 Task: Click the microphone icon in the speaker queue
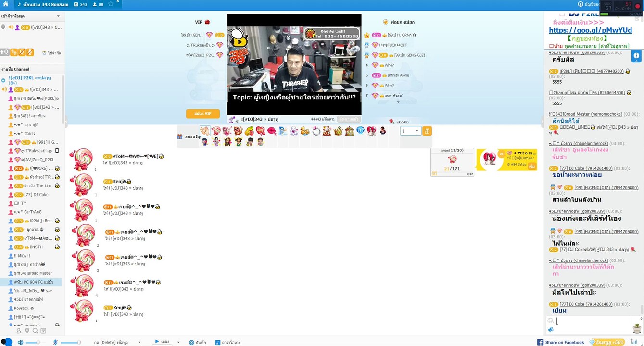click(x=4, y=27)
